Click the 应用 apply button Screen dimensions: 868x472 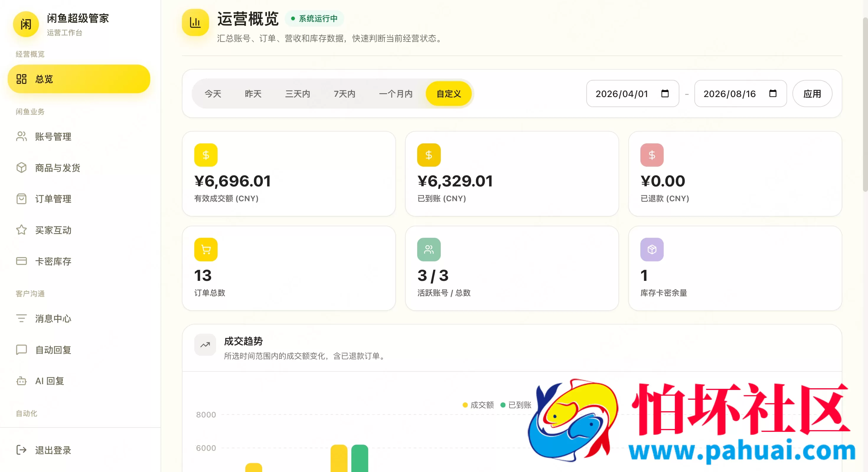tap(812, 94)
